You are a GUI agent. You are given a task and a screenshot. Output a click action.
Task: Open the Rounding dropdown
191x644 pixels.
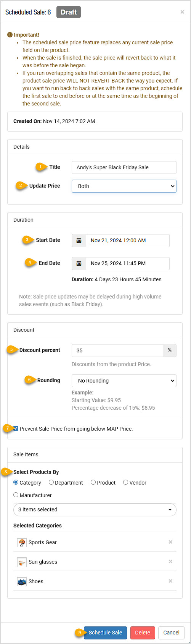124,381
